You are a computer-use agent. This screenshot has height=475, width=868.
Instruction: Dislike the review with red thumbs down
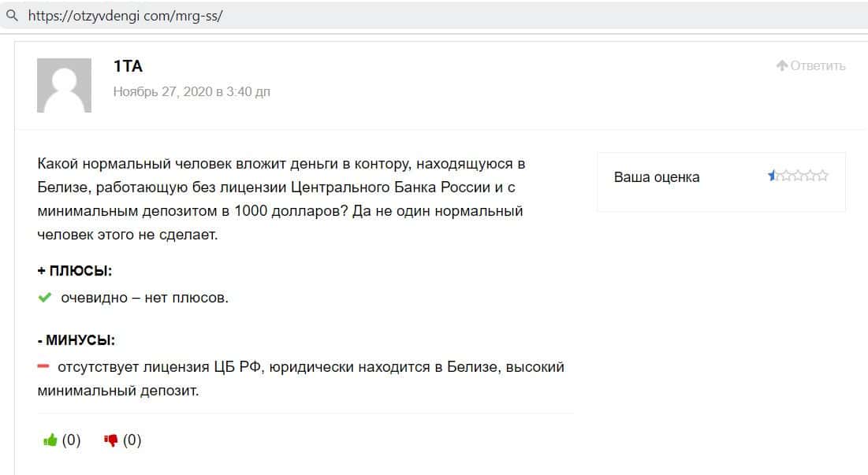coord(111,440)
